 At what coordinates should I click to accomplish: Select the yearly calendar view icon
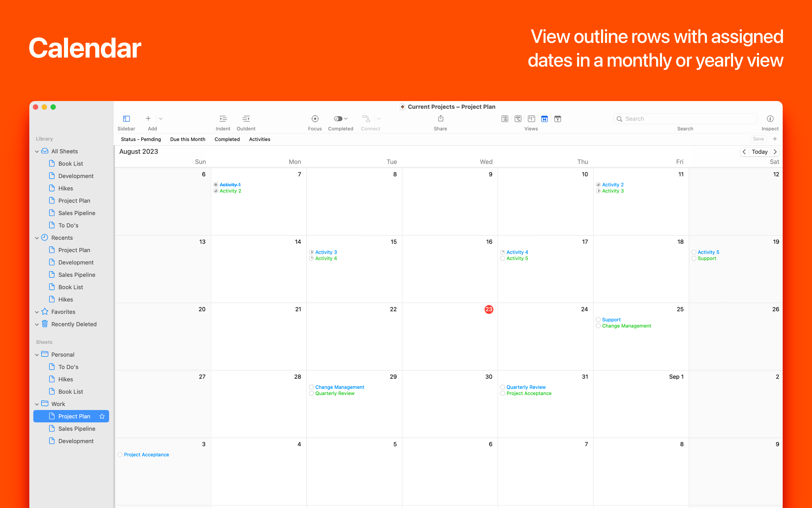coord(558,119)
